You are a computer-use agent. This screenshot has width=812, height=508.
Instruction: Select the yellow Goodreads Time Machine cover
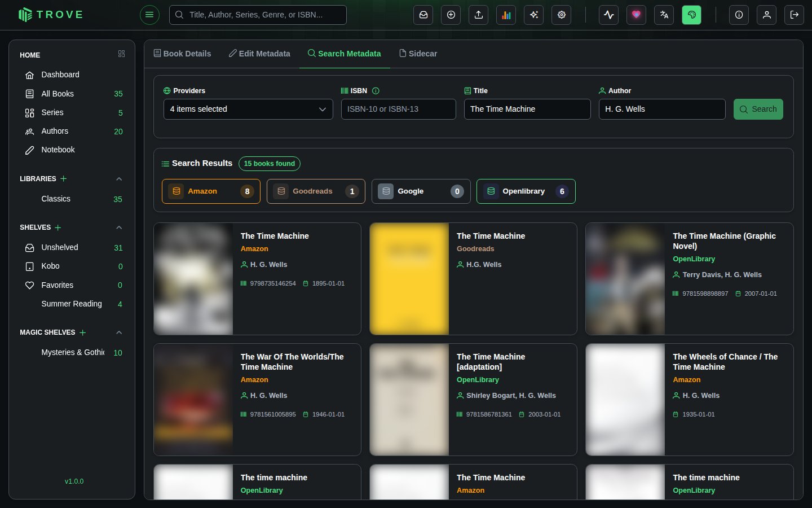tap(409, 279)
